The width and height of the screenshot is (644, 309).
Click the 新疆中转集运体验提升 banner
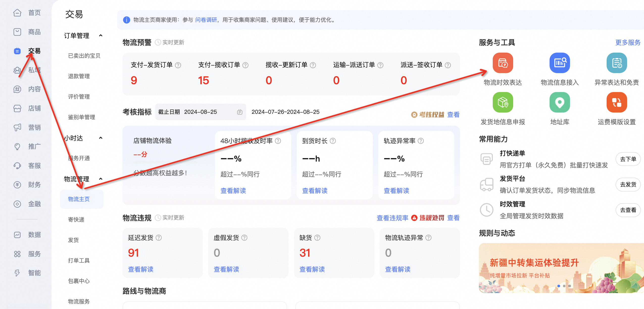[561, 268]
